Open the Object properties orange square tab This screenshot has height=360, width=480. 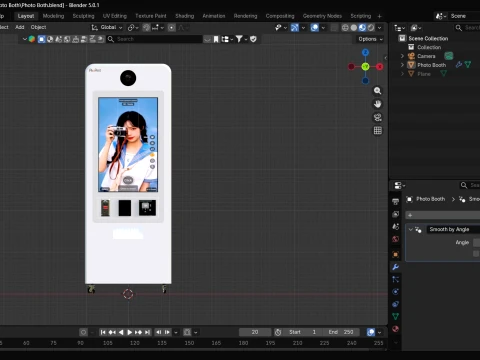pos(396,254)
